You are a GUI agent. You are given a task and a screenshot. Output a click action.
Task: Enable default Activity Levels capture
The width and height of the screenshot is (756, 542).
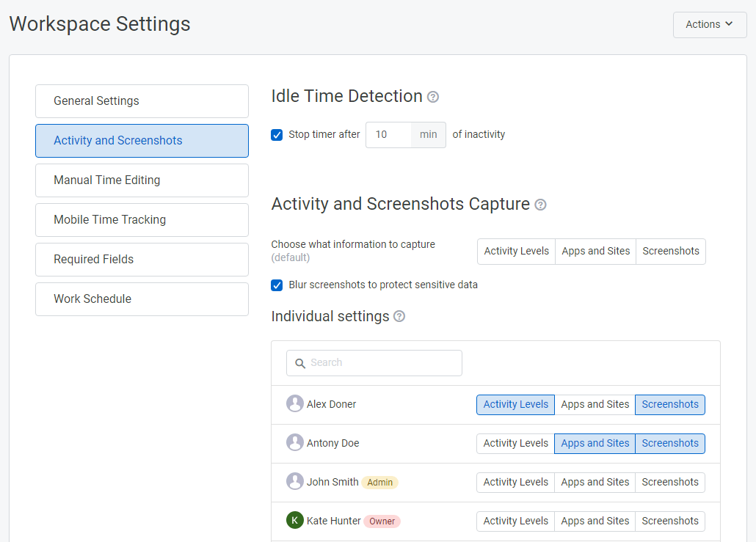[516, 251]
